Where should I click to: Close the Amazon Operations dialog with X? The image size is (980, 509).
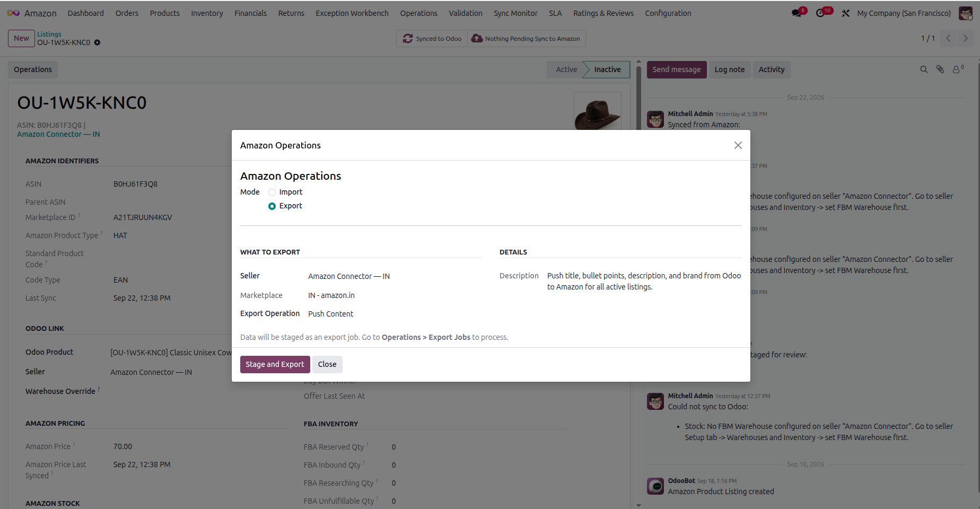(738, 145)
